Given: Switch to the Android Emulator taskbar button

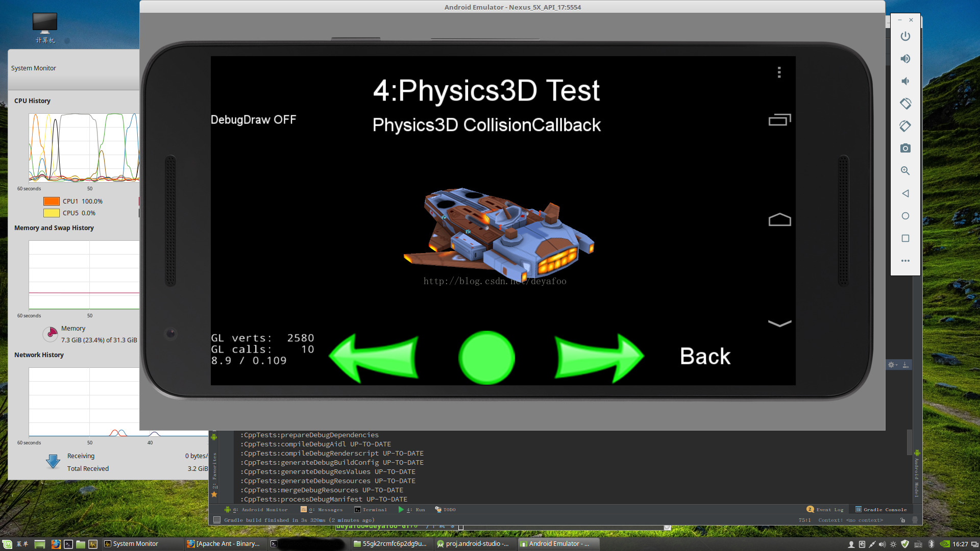Looking at the screenshot, I should pyautogui.click(x=557, y=544).
